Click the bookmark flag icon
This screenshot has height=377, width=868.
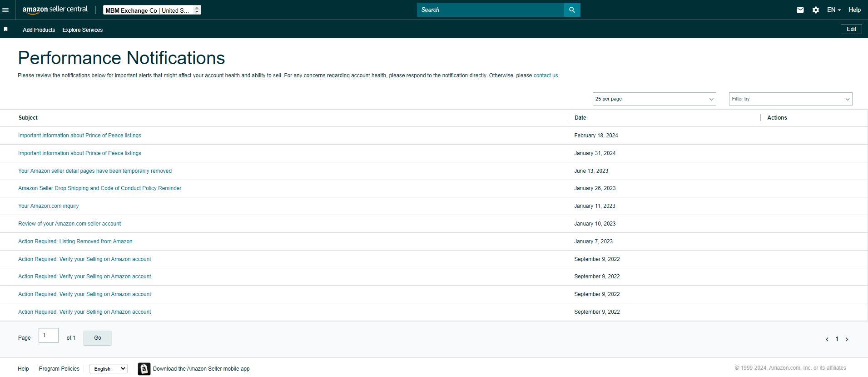click(x=6, y=29)
